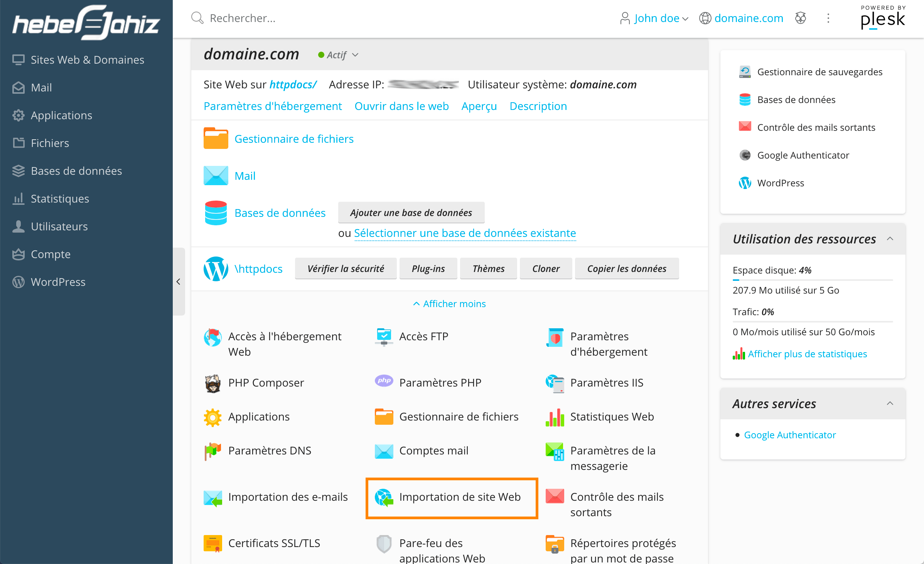Click WordPress icon in right panel
The height and width of the screenshot is (564, 924).
point(745,183)
